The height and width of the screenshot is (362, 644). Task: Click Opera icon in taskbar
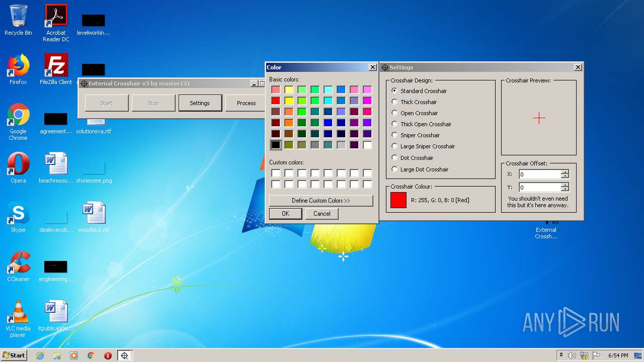click(x=108, y=355)
